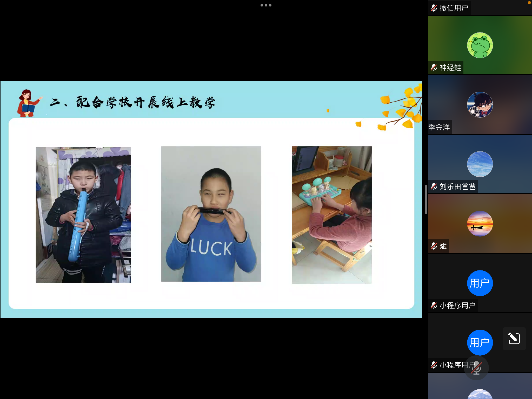Click muted mic icon beside 微信用户
Viewport: 532px width, 399px height.
(434, 8)
